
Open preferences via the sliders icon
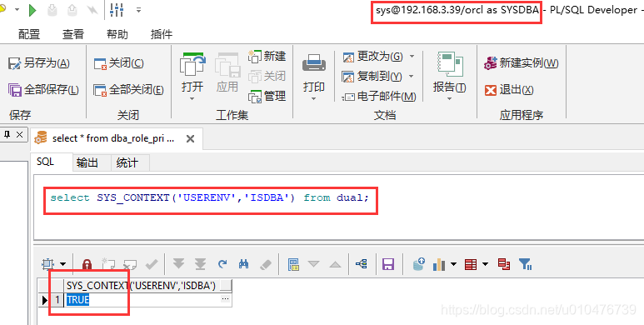click(x=117, y=10)
